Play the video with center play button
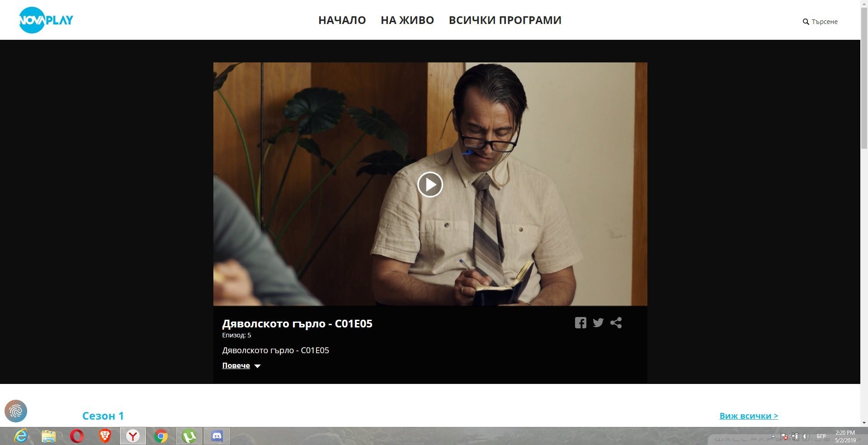868x445 pixels. [430, 185]
